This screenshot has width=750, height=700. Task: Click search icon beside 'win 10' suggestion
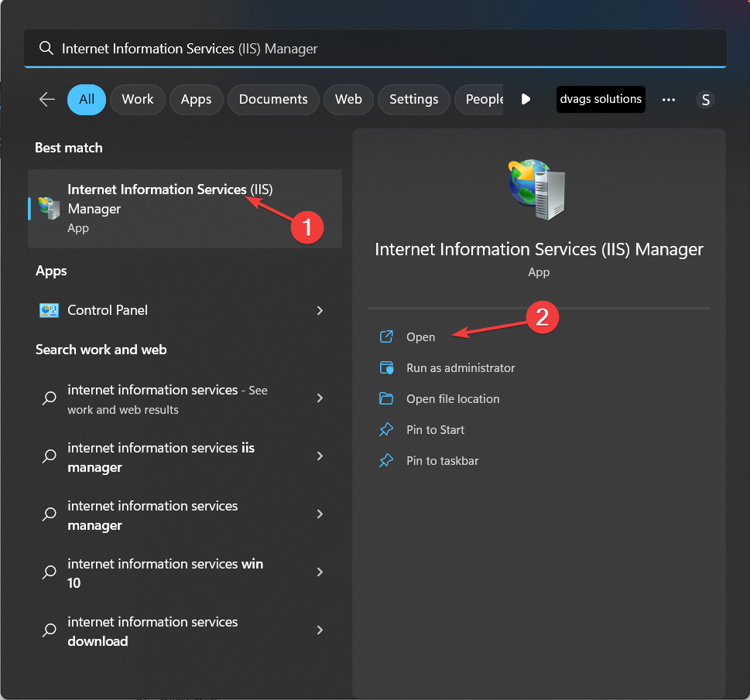(x=50, y=572)
